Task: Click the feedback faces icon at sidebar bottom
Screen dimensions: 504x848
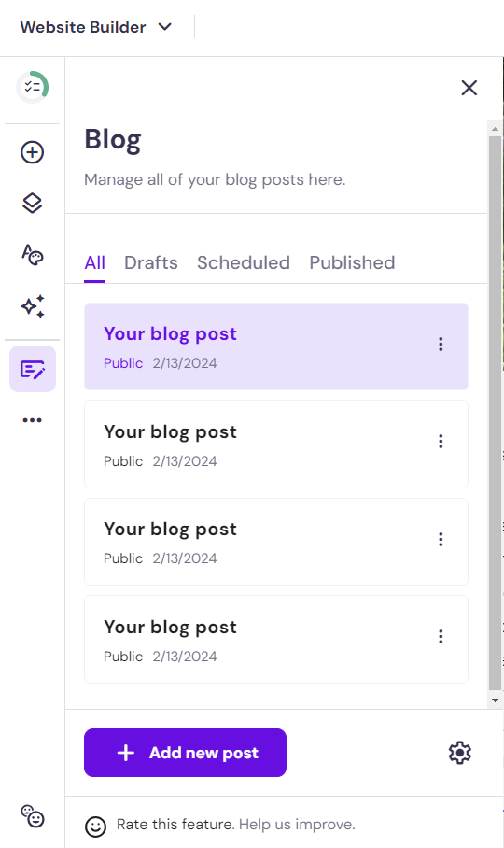Action: 33,816
